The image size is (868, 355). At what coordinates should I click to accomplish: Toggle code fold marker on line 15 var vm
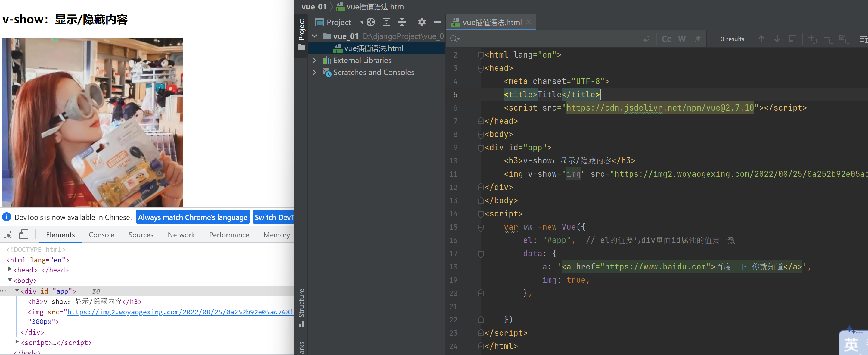(x=481, y=227)
